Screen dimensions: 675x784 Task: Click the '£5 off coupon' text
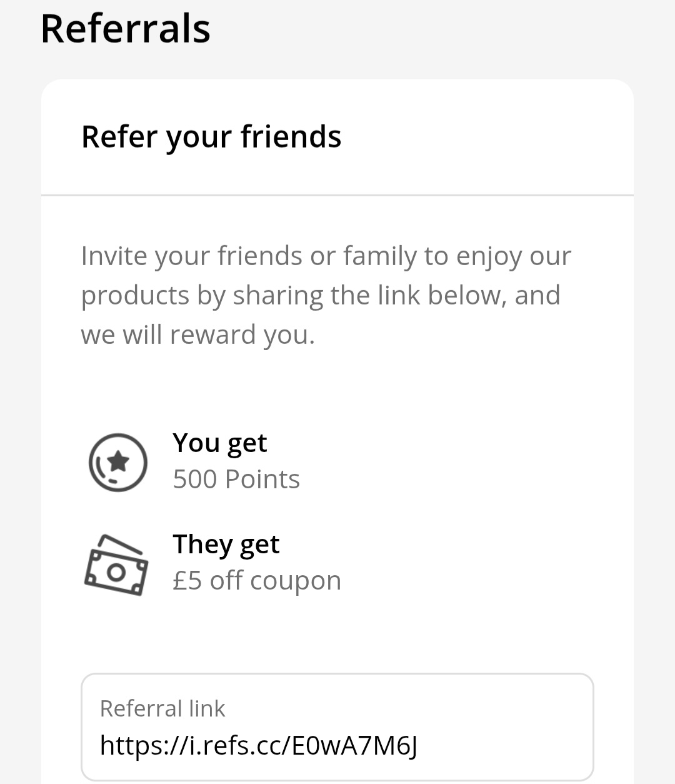(x=257, y=581)
